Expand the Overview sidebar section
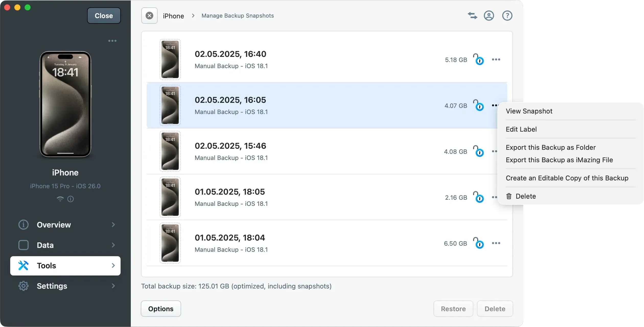644x327 pixels. pyautogui.click(x=113, y=225)
